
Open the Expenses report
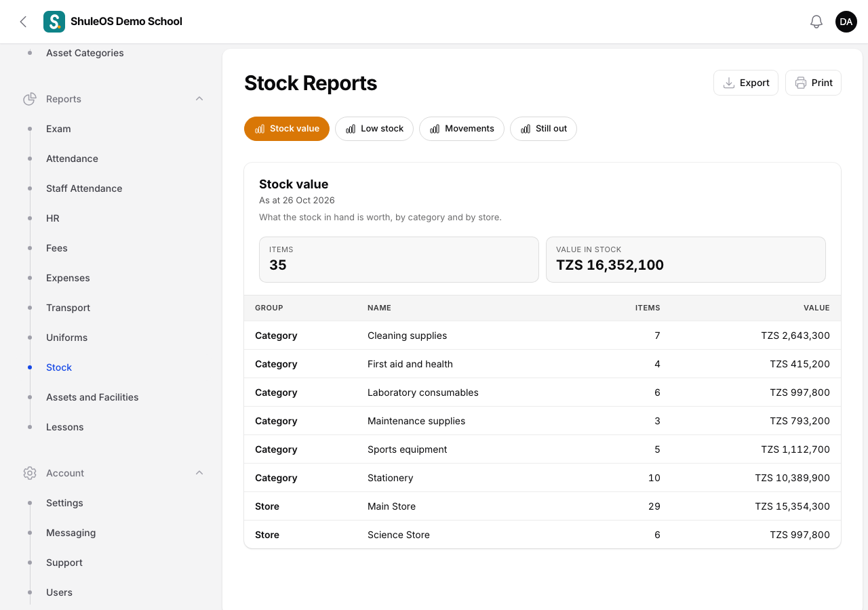click(68, 278)
